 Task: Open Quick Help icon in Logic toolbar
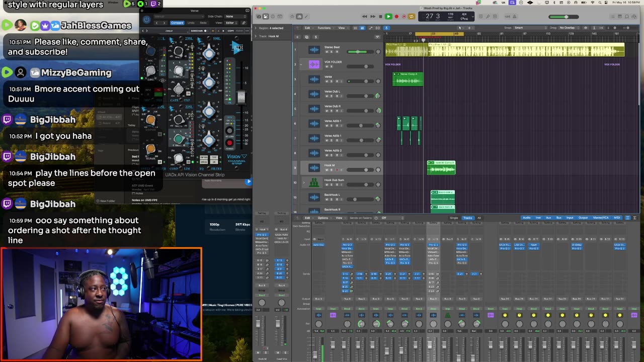click(273, 17)
